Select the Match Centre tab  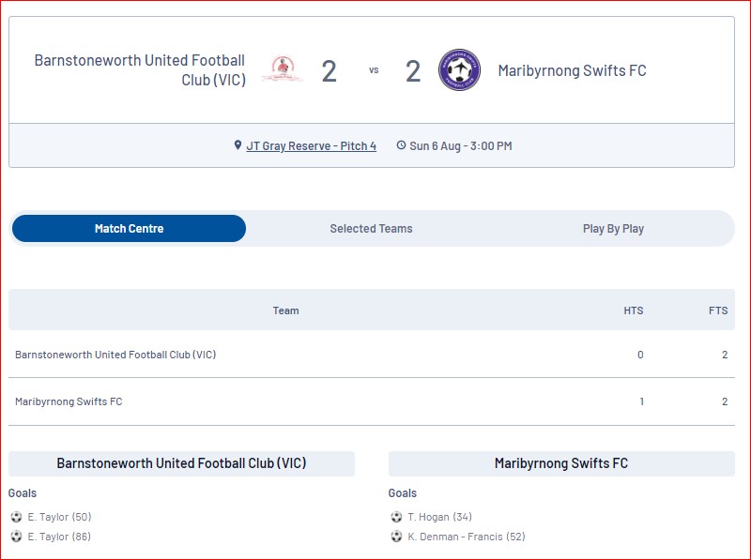pos(129,228)
